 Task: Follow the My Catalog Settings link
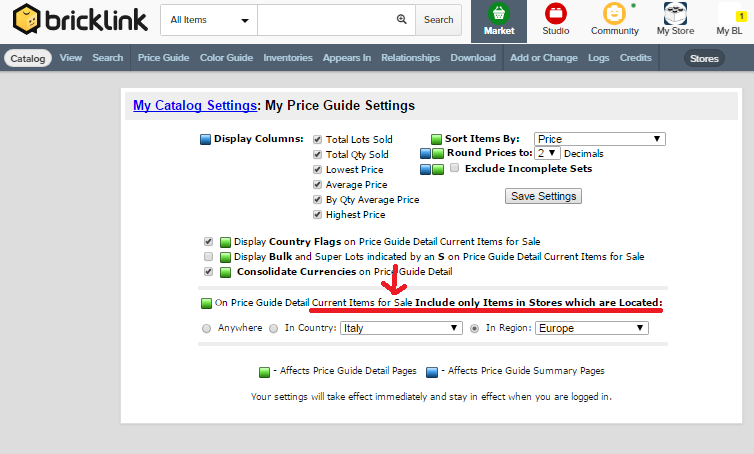click(195, 105)
